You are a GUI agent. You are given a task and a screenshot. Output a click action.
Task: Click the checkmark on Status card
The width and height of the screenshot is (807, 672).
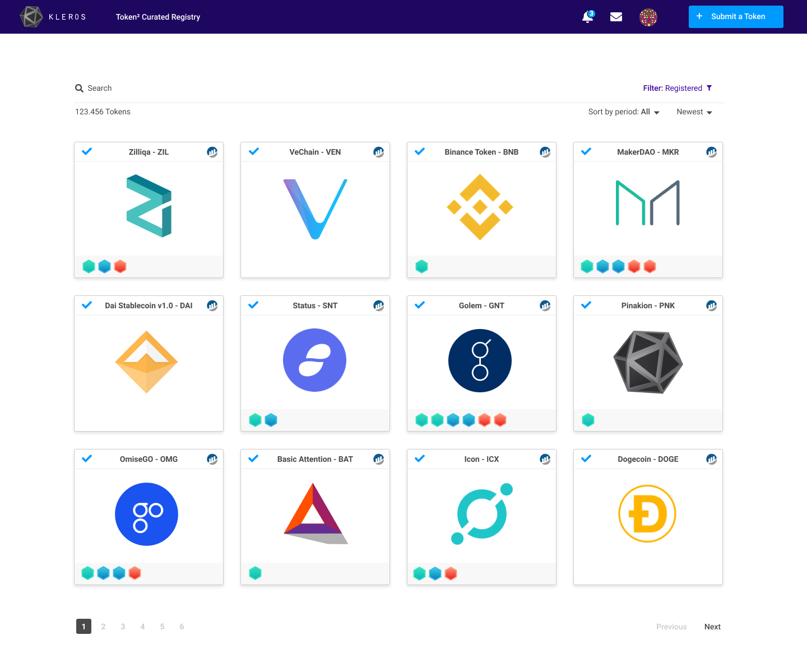click(253, 305)
